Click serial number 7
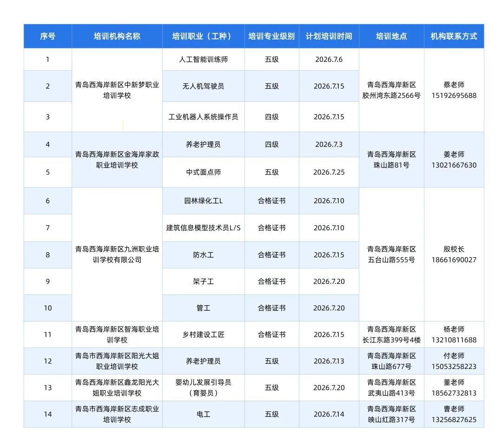The width and height of the screenshot is (502, 448). 48,228
